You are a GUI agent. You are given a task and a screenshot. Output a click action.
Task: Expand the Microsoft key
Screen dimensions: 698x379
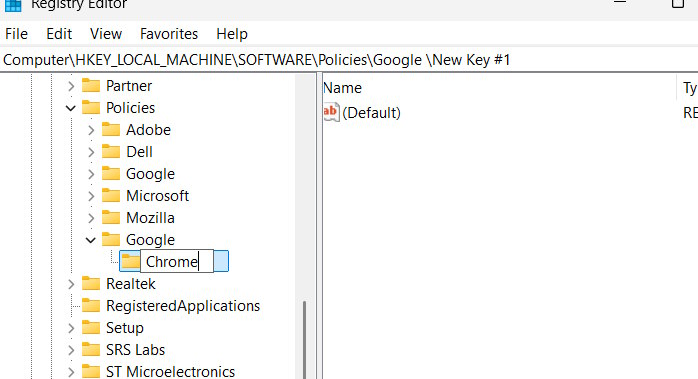pyautogui.click(x=91, y=196)
